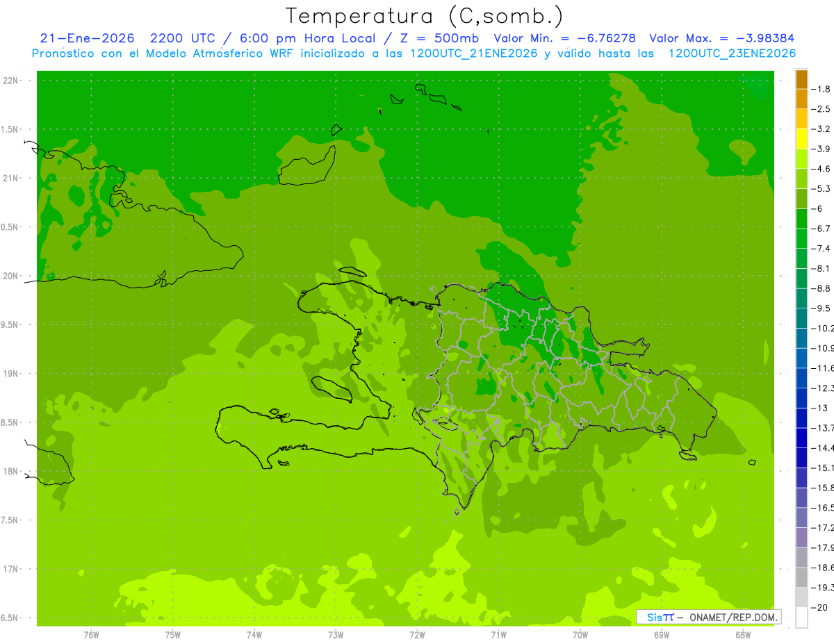Click the "-4.6" colorbar label
Screen dimensions: 834x644
click(x=821, y=169)
